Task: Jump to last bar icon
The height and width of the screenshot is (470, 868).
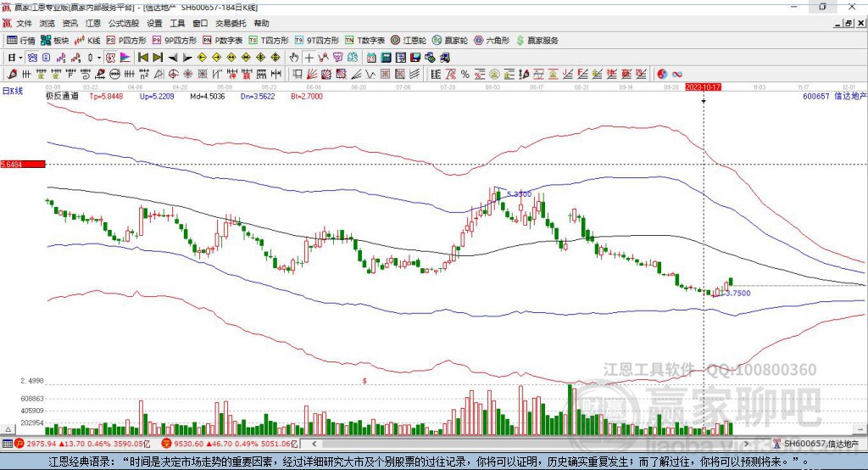Action: 158,58
